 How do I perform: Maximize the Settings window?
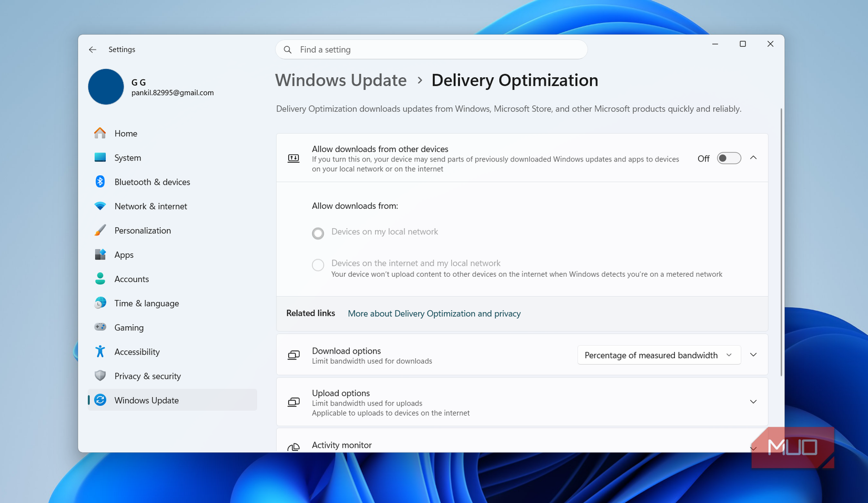point(743,44)
